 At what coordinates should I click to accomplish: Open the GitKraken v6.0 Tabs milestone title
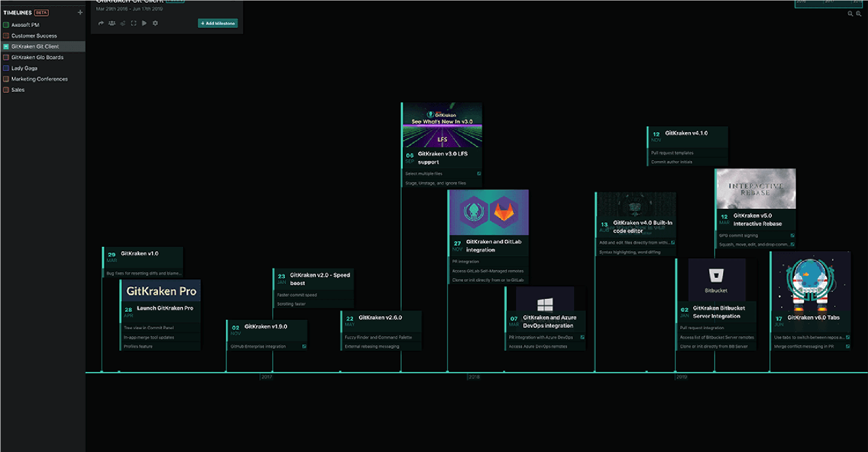pyautogui.click(x=813, y=317)
